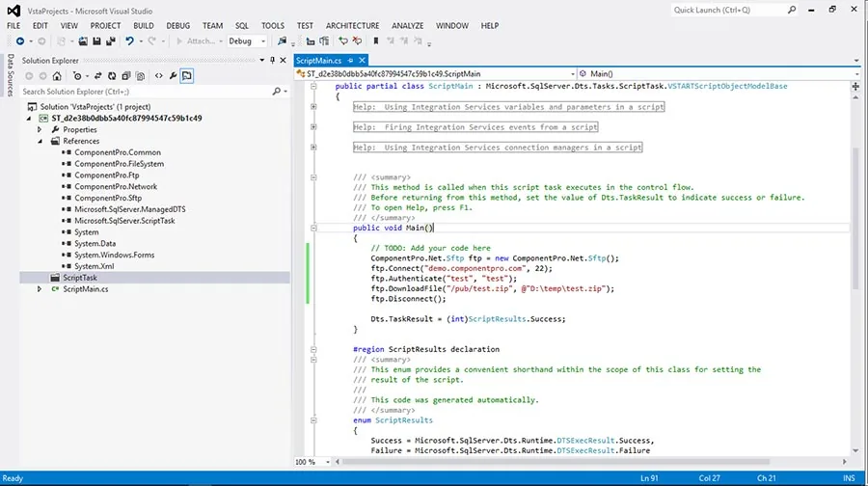Toggle Show All Files in Solution Explorer
Viewport: 868px width, 486px height.
[x=140, y=76]
